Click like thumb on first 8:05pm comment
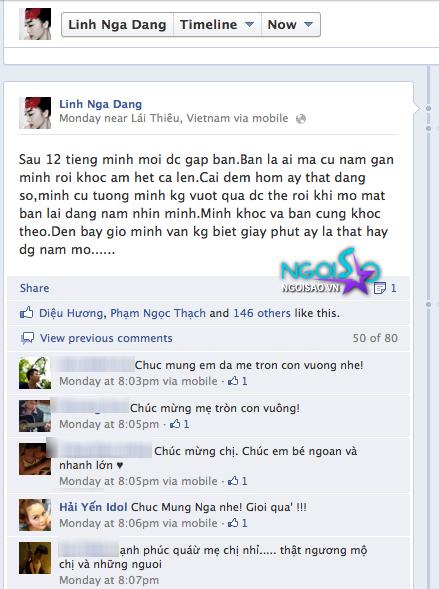This screenshot has height=589, width=439. pyautogui.click(x=175, y=424)
